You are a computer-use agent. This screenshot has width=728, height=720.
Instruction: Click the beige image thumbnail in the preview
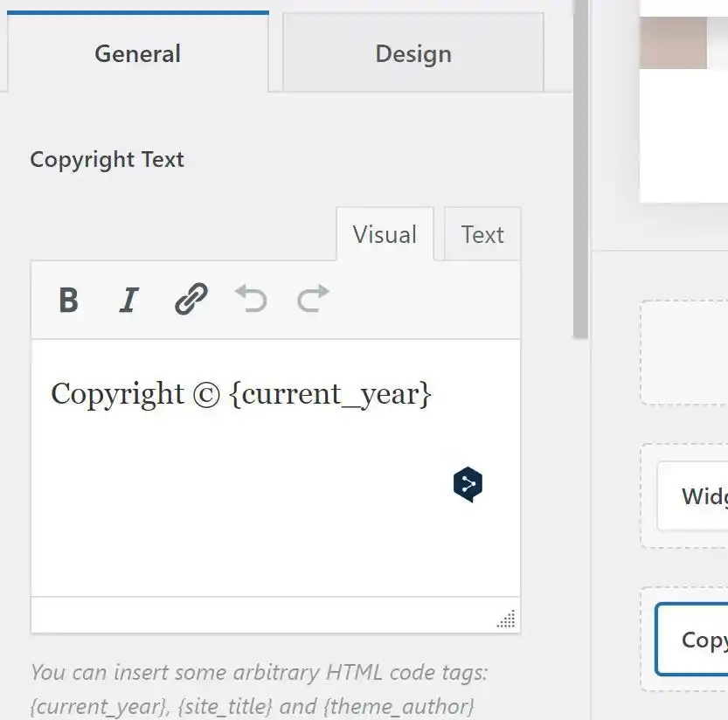(672, 42)
